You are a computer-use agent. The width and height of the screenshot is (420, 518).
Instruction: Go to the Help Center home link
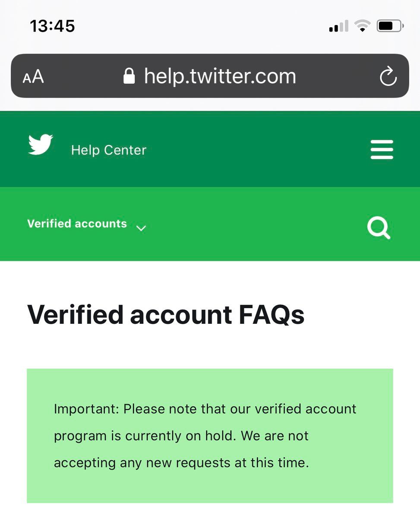109,150
